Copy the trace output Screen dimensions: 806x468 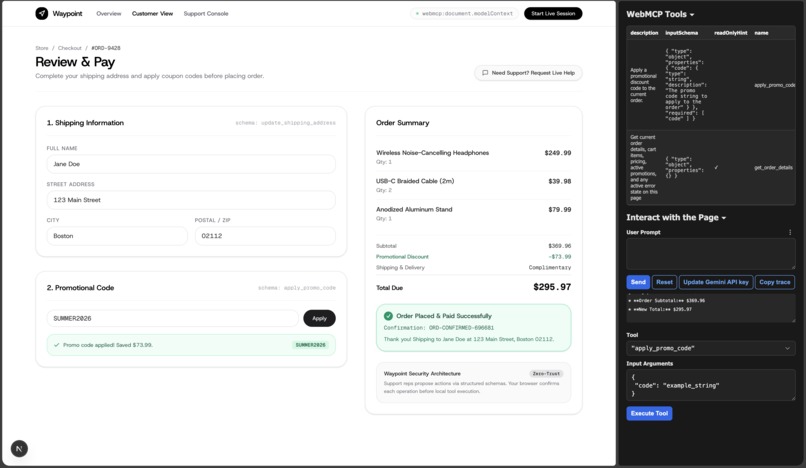[x=775, y=282]
